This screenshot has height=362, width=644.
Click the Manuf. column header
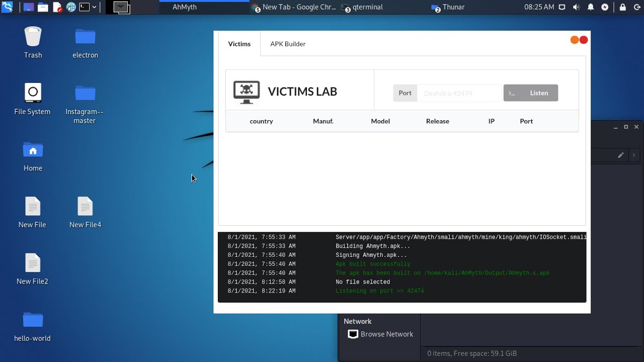324,121
